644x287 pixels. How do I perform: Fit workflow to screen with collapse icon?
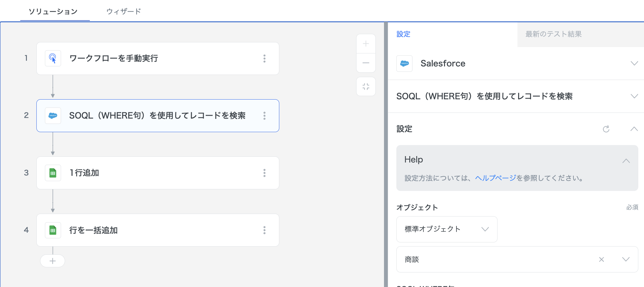point(366,87)
